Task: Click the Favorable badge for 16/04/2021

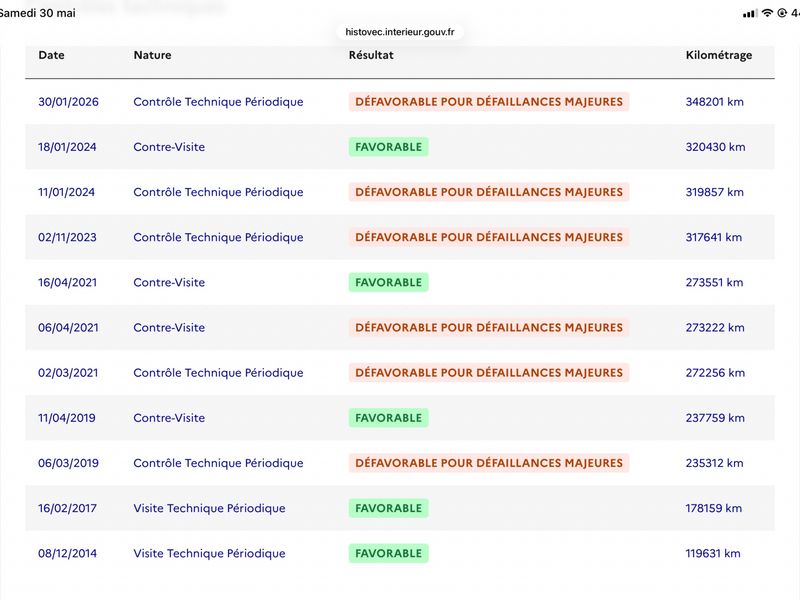Action: tap(388, 282)
